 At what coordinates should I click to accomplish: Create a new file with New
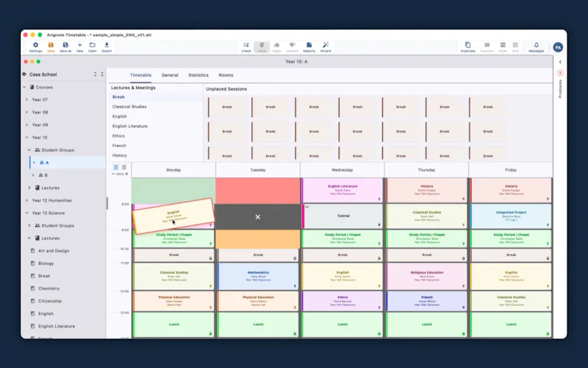tap(79, 47)
